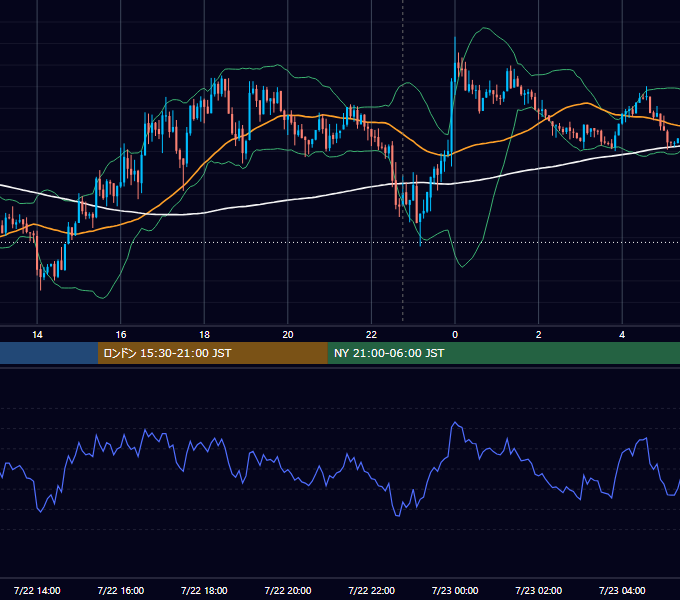Click the 14 hour label on the price axis
This screenshot has height=600, width=680.
37,335
